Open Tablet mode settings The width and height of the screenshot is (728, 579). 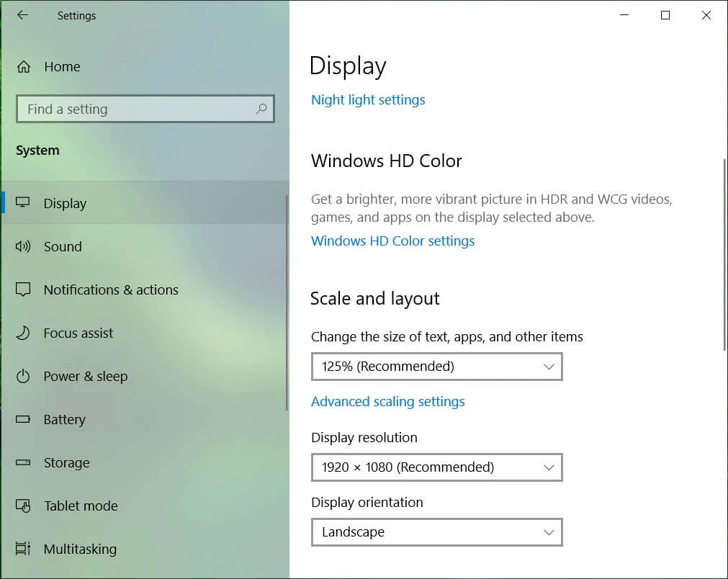tap(145, 506)
